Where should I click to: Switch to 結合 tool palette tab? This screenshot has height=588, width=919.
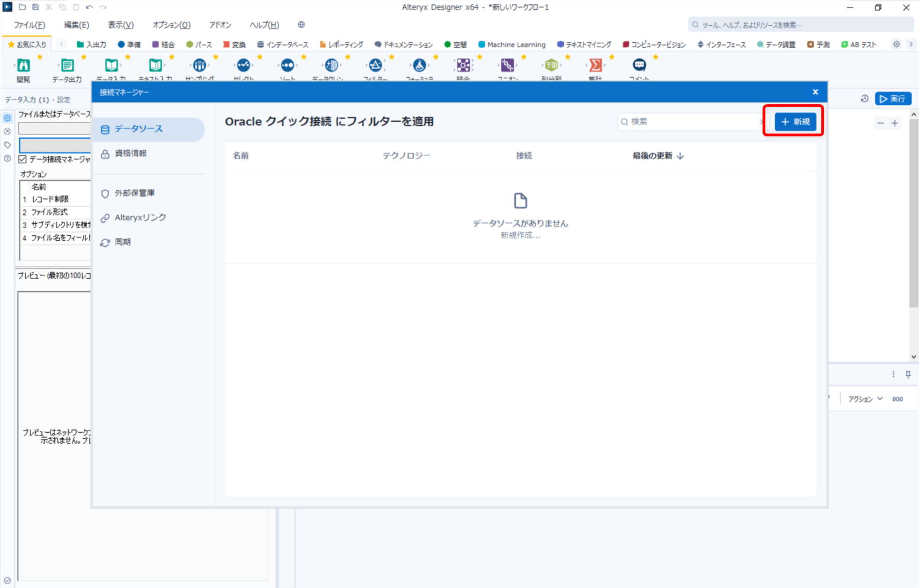[x=163, y=45]
